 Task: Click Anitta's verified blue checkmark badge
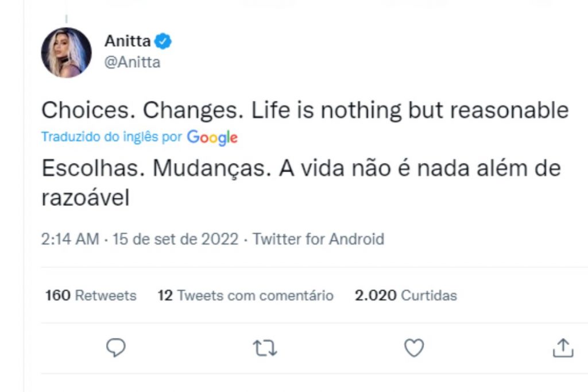point(163,40)
